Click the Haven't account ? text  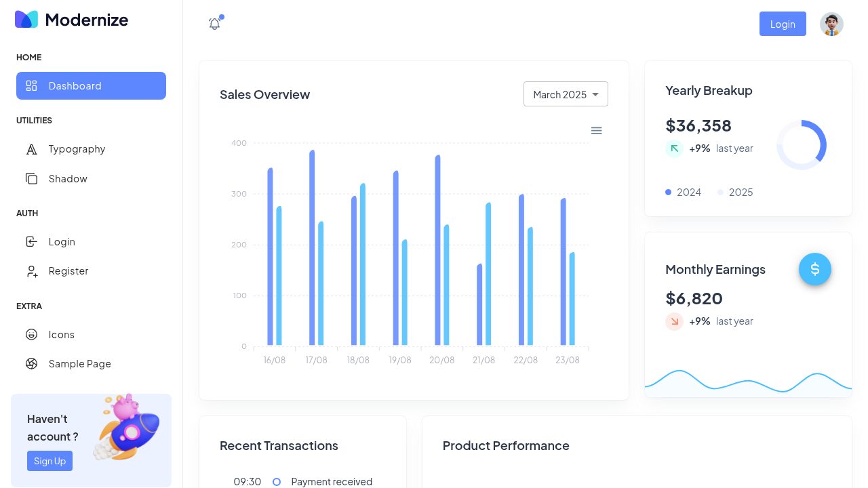(53, 428)
